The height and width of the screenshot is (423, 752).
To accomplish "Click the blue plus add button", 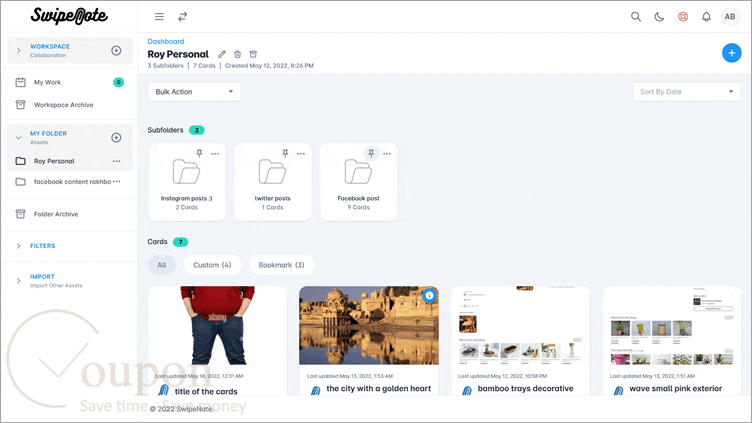I will 731,53.
